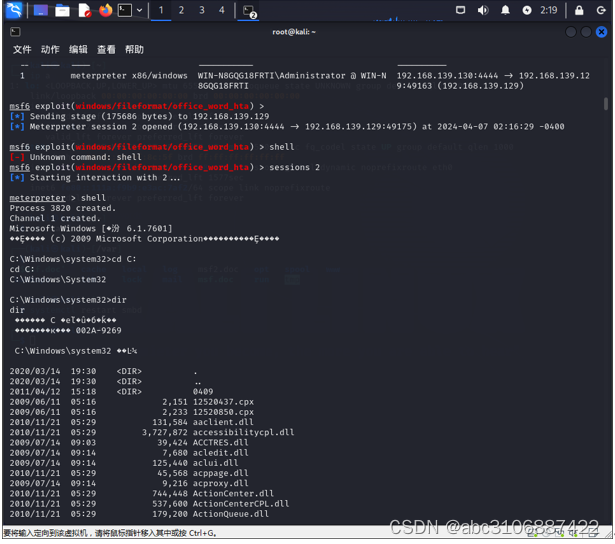Click the file name acproxy.dll
Image resolution: width=615 pixels, height=544 pixels.
click(x=220, y=484)
